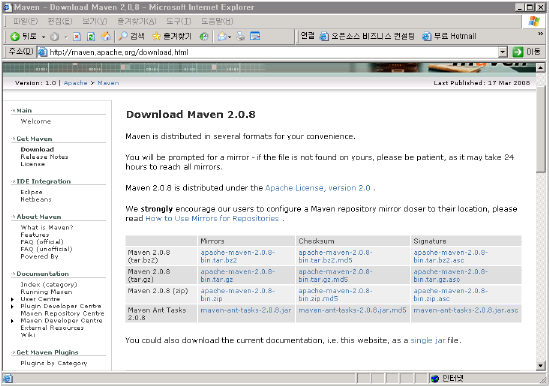The width and height of the screenshot is (549, 386).
Task: Open the Apache License, version 2.0 link
Action: (x=318, y=188)
